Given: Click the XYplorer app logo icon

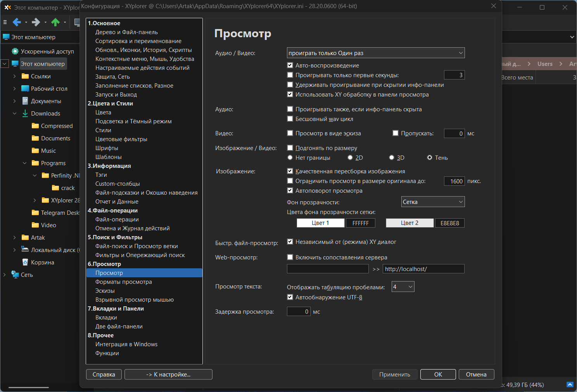Looking at the screenshot, I should (x=7, y=7).
